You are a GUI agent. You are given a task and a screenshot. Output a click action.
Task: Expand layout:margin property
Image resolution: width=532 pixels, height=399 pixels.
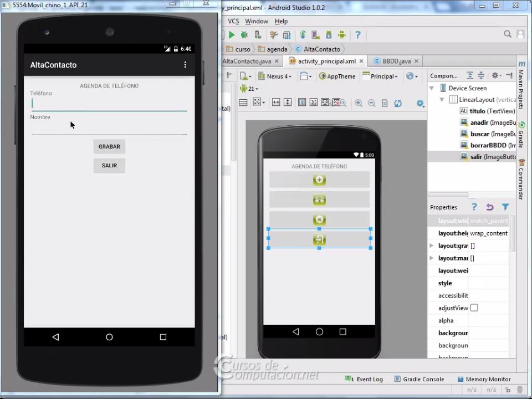click(x=432, y=258)
